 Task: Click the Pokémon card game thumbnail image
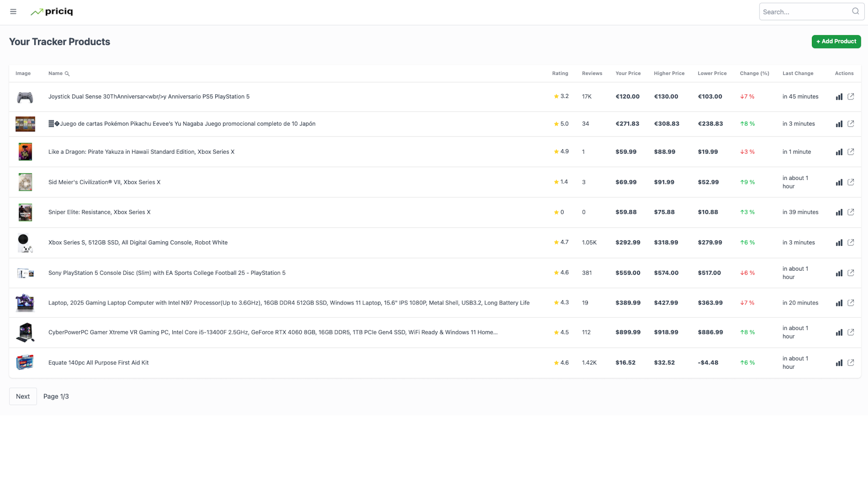25,123
